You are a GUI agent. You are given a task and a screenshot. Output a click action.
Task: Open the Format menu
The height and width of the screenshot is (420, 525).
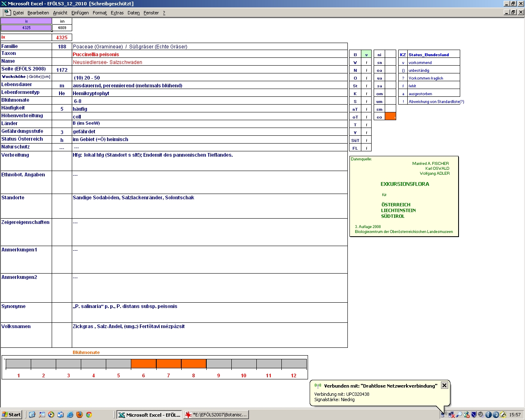coord(100,13)
